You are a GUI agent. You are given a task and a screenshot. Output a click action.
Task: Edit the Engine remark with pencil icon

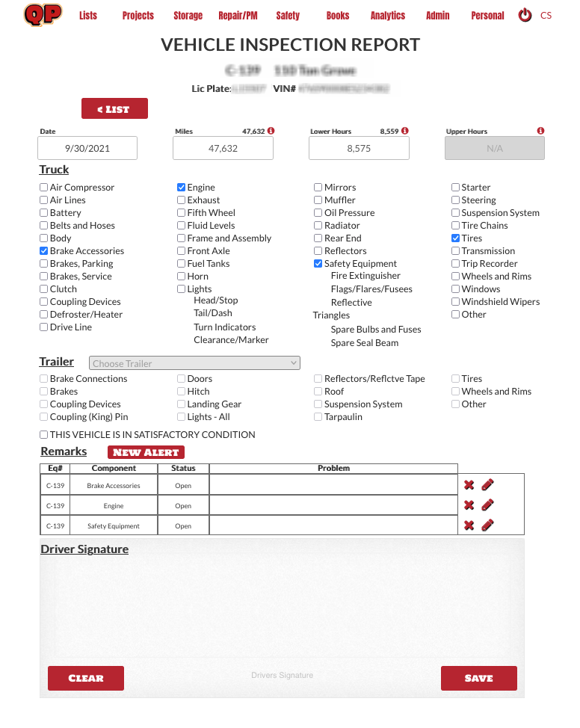point(487,505)
